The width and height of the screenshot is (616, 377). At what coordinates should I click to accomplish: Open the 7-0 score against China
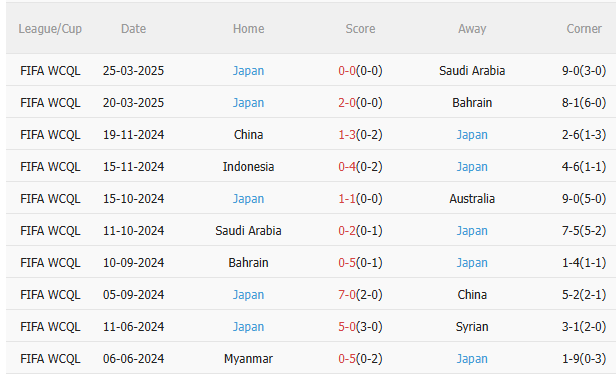pos(347,295)
